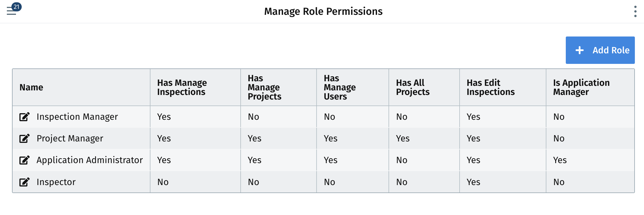Select the Is Application Manager column header
The width and height of the screenshot is (644, 215).
[x=581, y=87]
